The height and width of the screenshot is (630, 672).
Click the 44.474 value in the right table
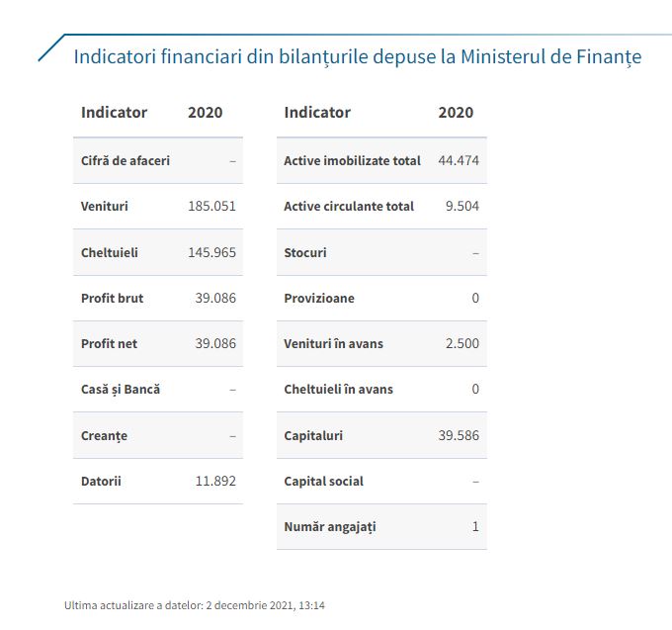point(458,160)
